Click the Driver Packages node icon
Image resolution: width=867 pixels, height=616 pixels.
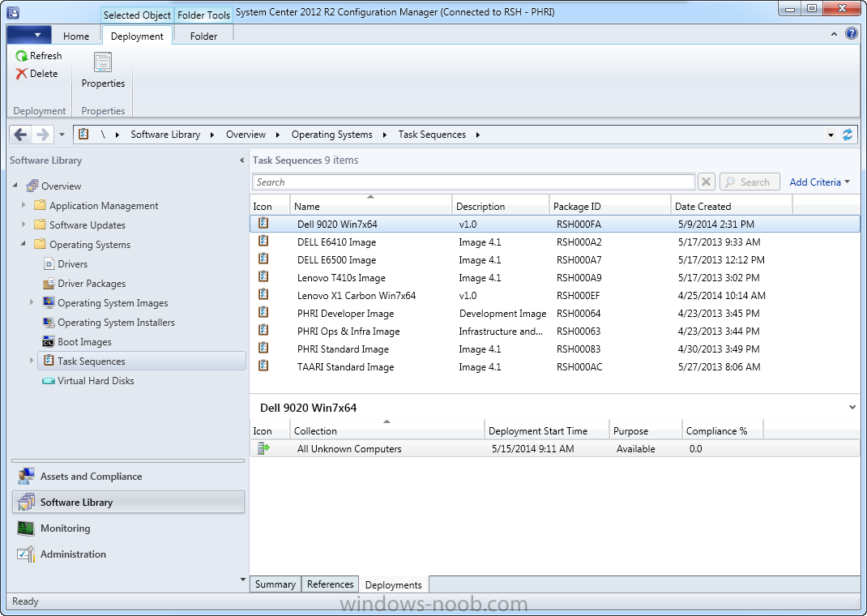[x=49, y=283]
